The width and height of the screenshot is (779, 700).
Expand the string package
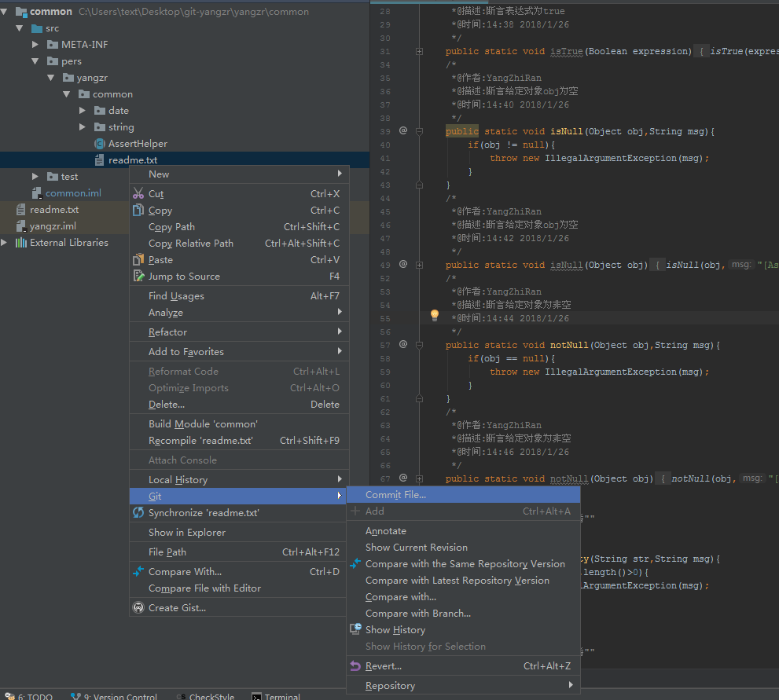tap(83, 126)
